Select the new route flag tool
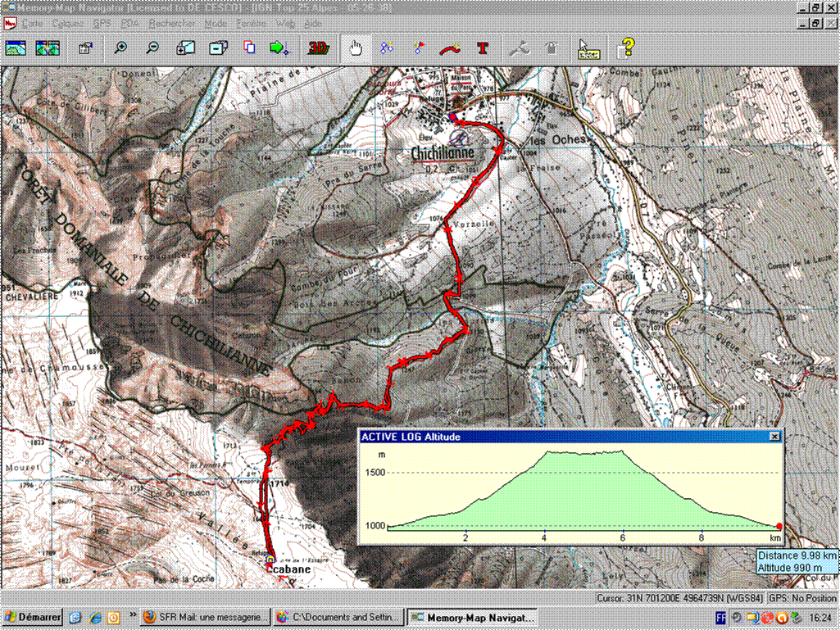 419,48
